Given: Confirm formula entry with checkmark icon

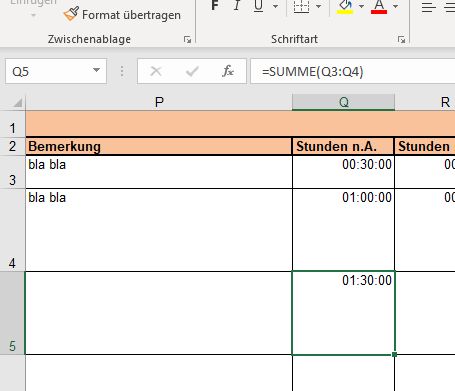Looking at the screenshot, I should 192,71.
